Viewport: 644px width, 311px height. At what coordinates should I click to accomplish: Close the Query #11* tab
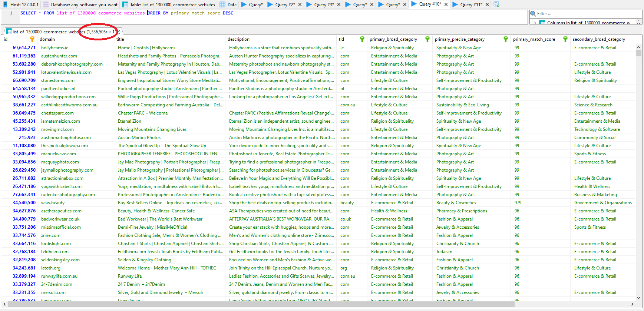(487, 4)
